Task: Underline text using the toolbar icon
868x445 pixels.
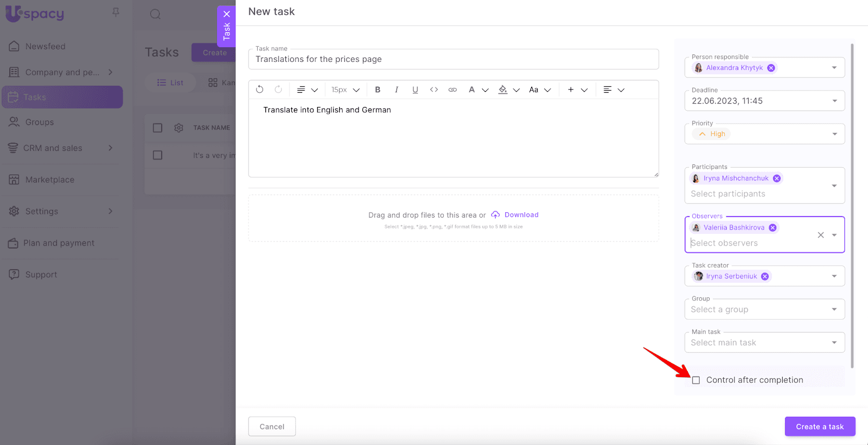Action: [415, 90]
